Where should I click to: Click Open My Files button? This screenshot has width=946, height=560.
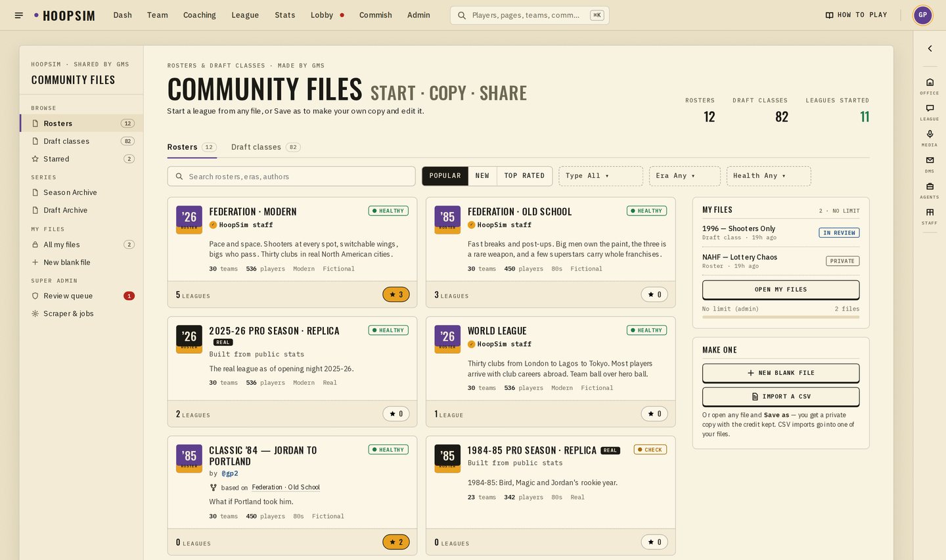(x=780, y=290)
